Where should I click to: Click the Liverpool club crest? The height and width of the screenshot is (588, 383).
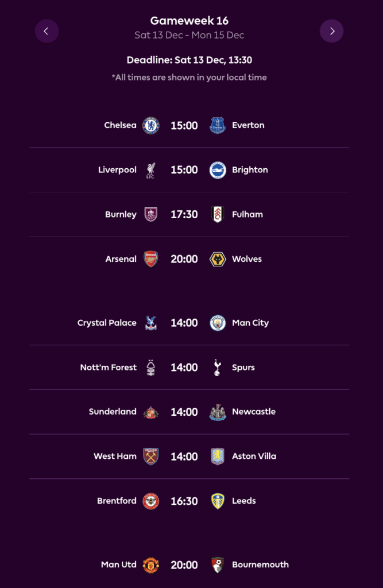150,170
